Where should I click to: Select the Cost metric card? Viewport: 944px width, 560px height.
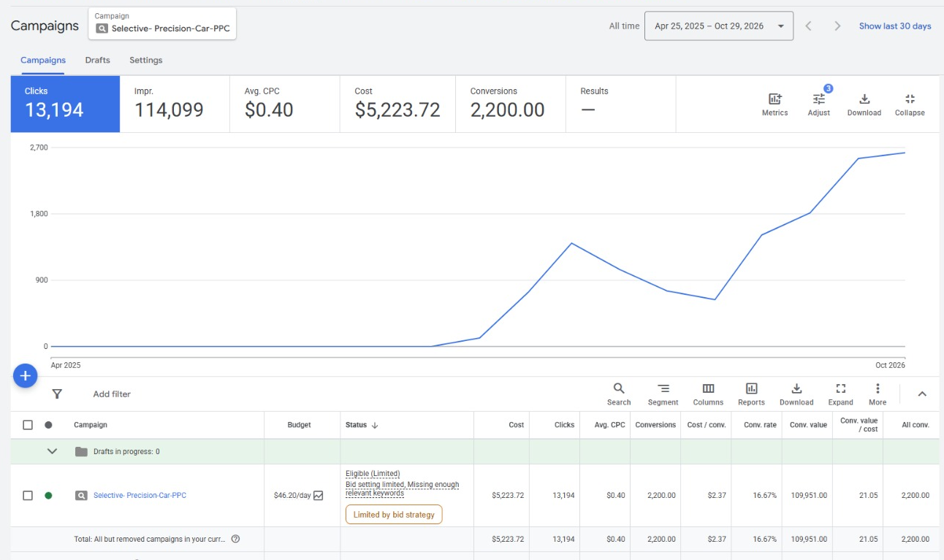point(397,104)
